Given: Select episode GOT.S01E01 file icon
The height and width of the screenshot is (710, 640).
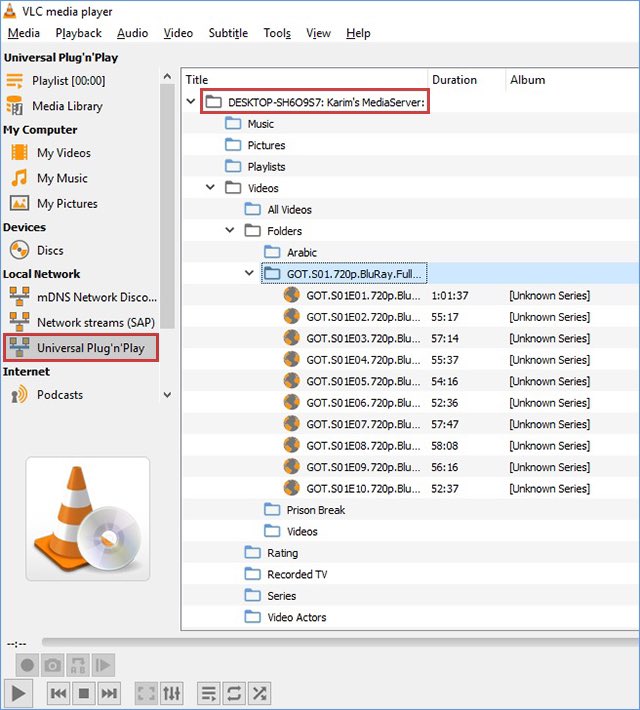Looking at the screenshot, I should point(292,295).
